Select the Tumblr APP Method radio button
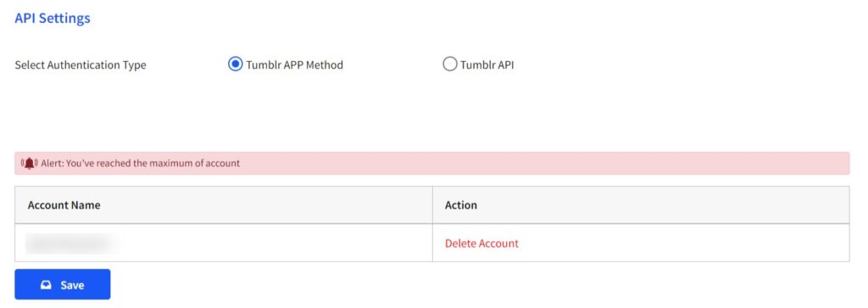This screenshot has width=868, height=308. click(x=236, y=64)
